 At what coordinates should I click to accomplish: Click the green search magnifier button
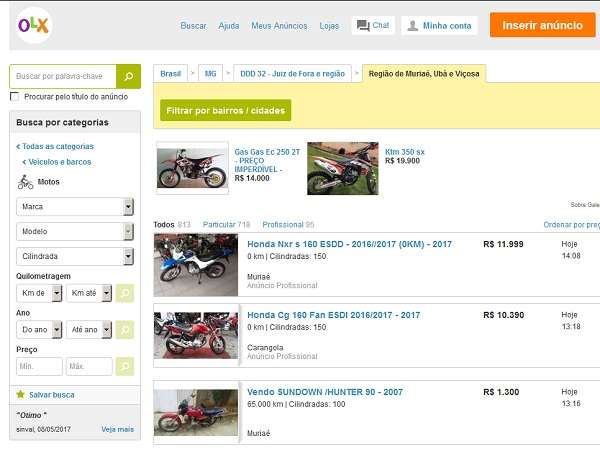pos(128,76)
